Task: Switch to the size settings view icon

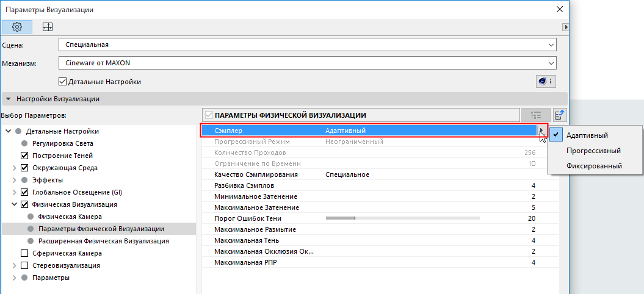Action: pos(48,27)
